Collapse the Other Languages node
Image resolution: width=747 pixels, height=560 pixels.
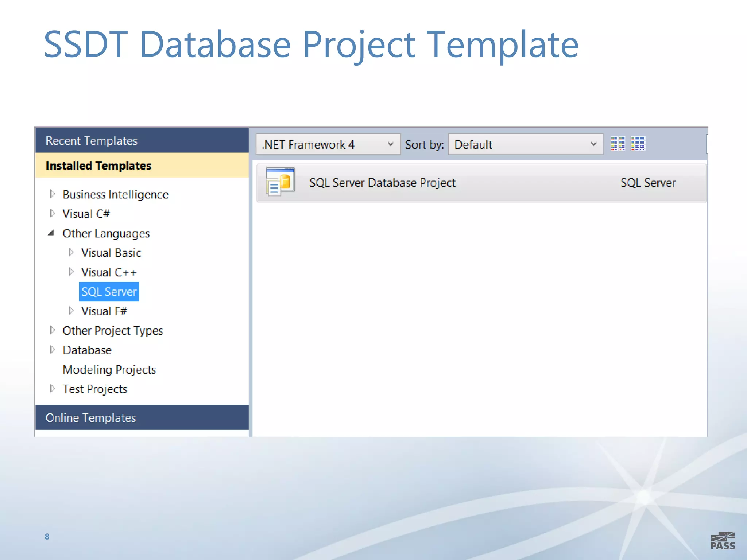coord(51,233)
